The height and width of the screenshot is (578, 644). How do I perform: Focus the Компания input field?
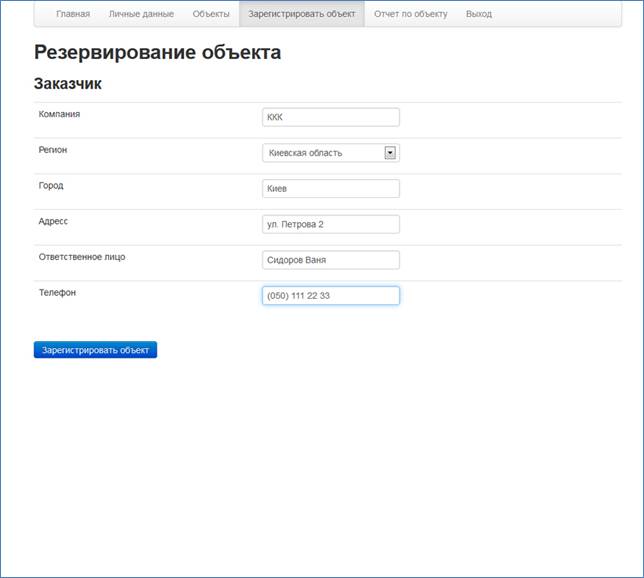[331, 117]
